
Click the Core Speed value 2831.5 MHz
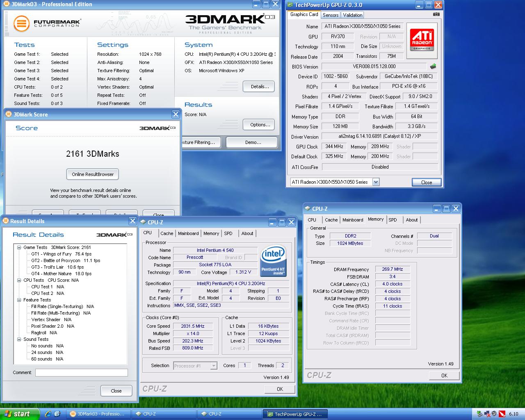coord(193,326)
